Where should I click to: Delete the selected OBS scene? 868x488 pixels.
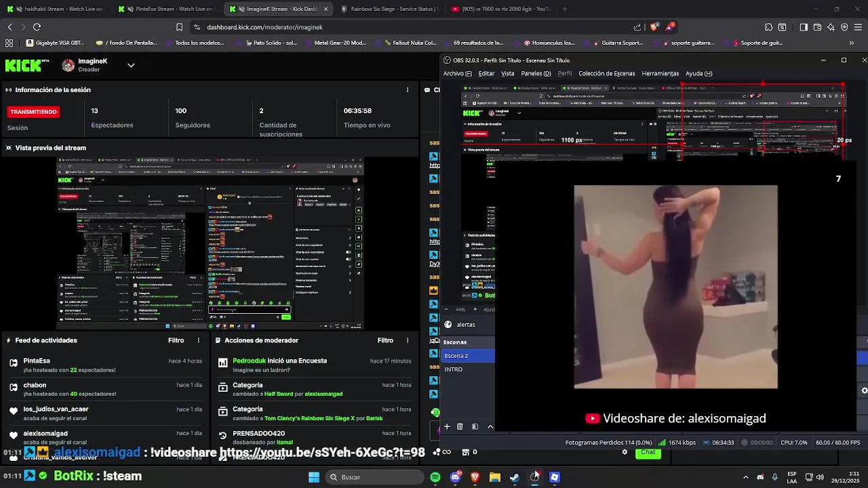(x=460, y=426)
